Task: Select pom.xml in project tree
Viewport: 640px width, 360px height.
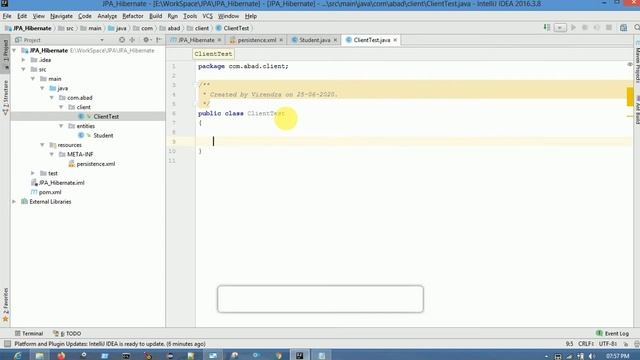Action: [x=50, y=192]
